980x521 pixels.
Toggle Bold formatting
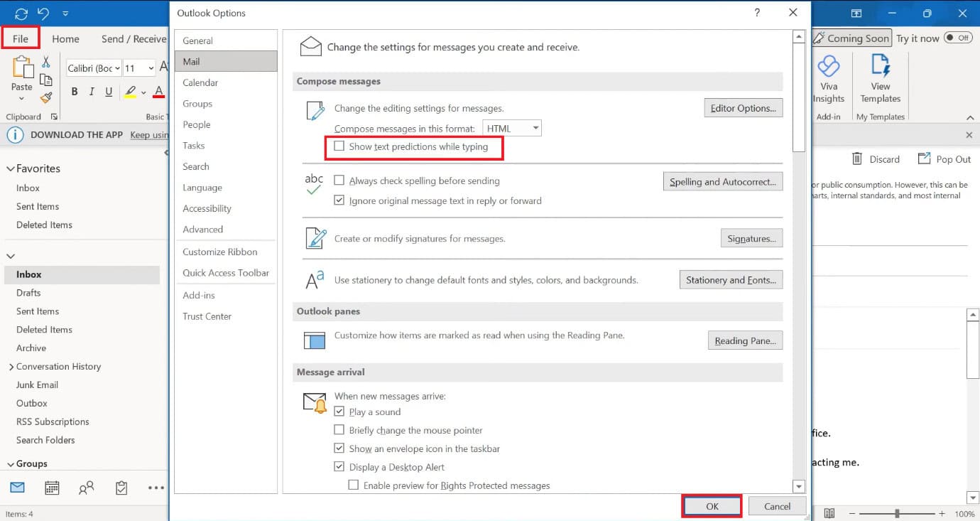(x=75, y=92)
